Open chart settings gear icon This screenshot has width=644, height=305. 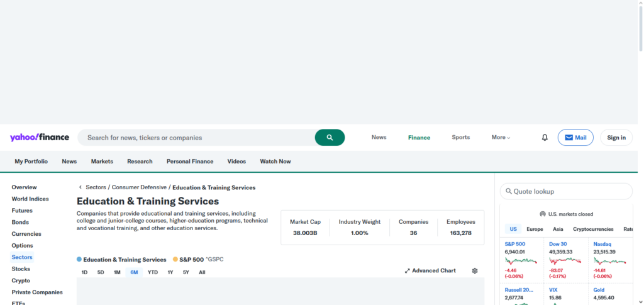[x=475, y=271]
